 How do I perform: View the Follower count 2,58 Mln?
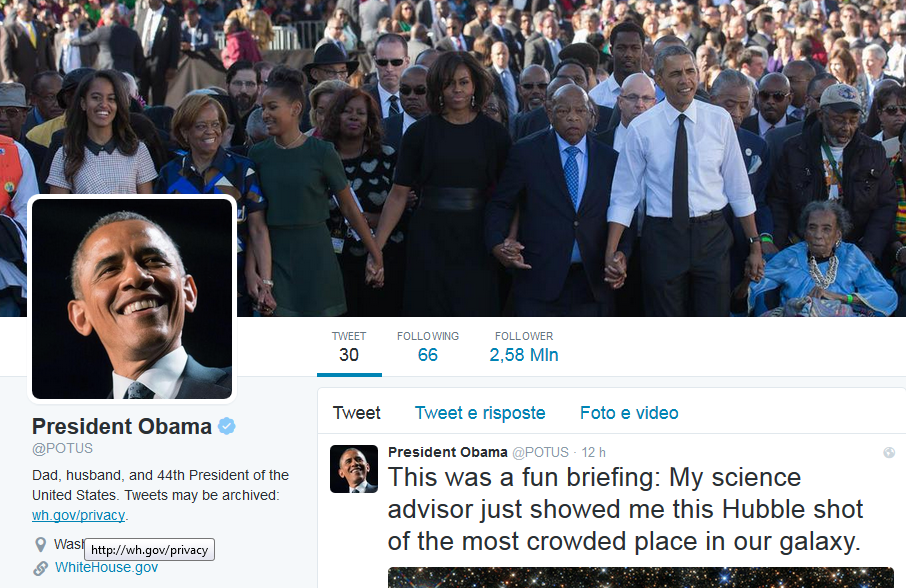[523, 347]
